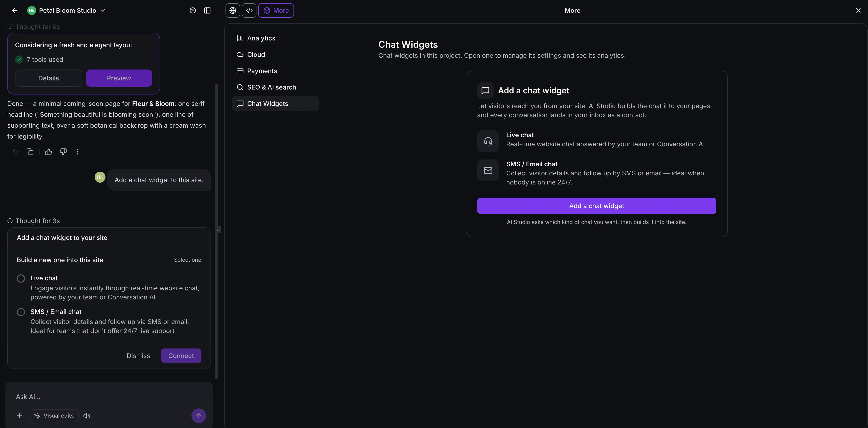Click the undo arrow below the response
868x428 pixels.
tap(15, 152)
